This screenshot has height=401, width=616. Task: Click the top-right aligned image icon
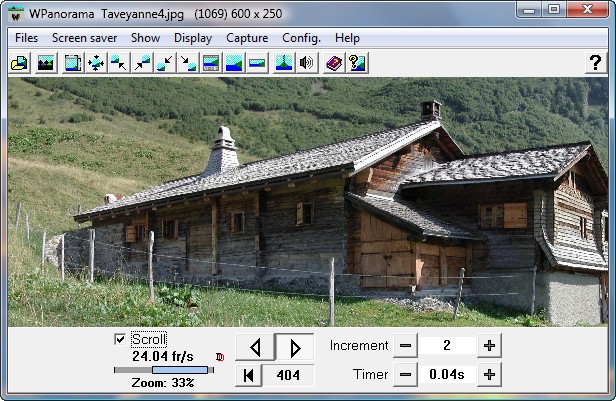pyautogui.click(x=142, y=63)
